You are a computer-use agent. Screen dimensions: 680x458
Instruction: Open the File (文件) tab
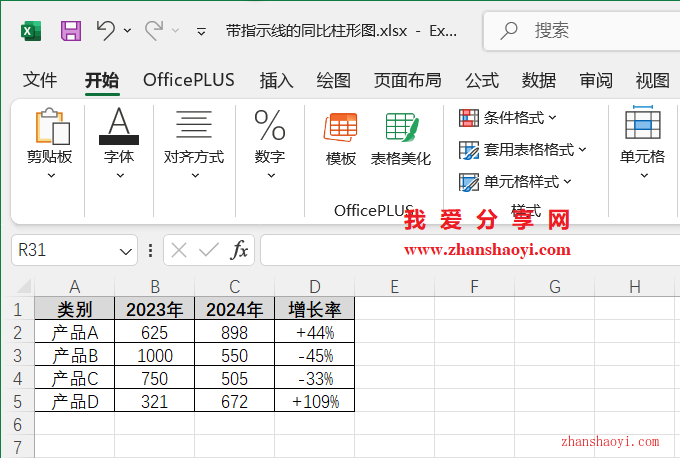[40, 80]
